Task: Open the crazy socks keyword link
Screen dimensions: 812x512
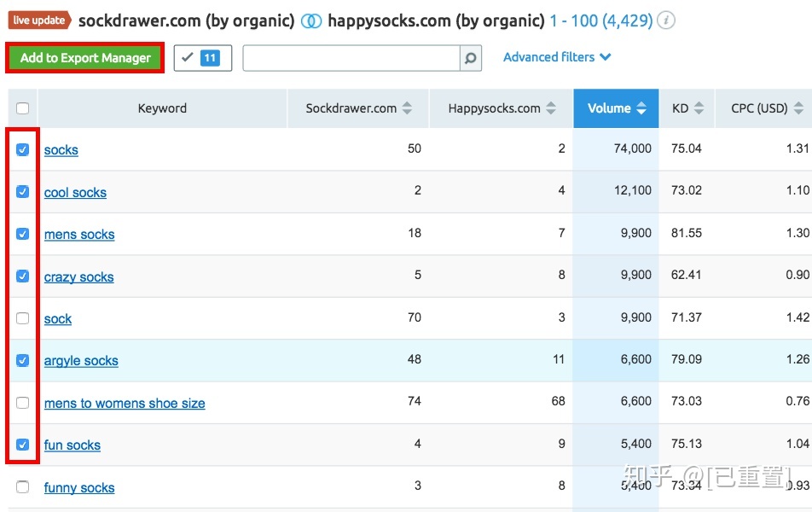Action: pyautogui.click(x=78, y=276)
